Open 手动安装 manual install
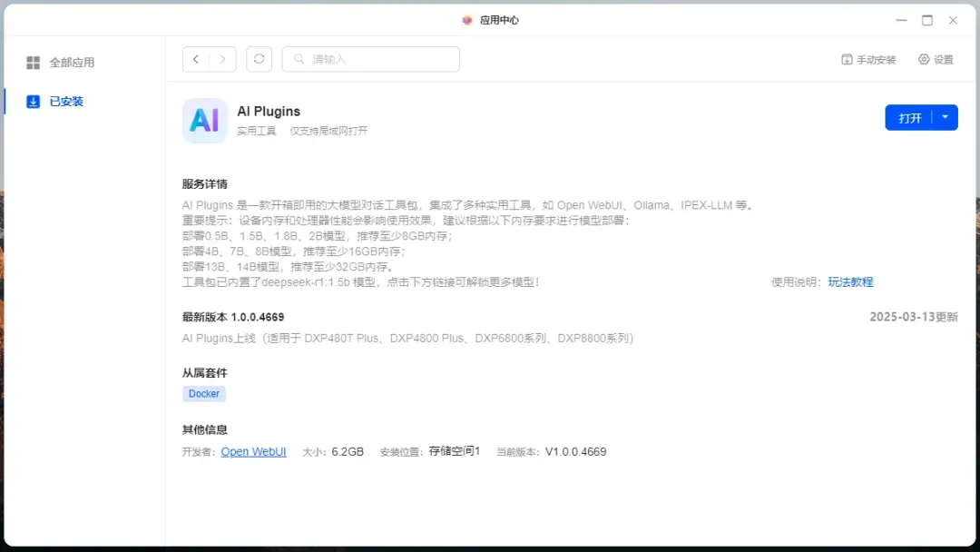 [x=868, y=59]
